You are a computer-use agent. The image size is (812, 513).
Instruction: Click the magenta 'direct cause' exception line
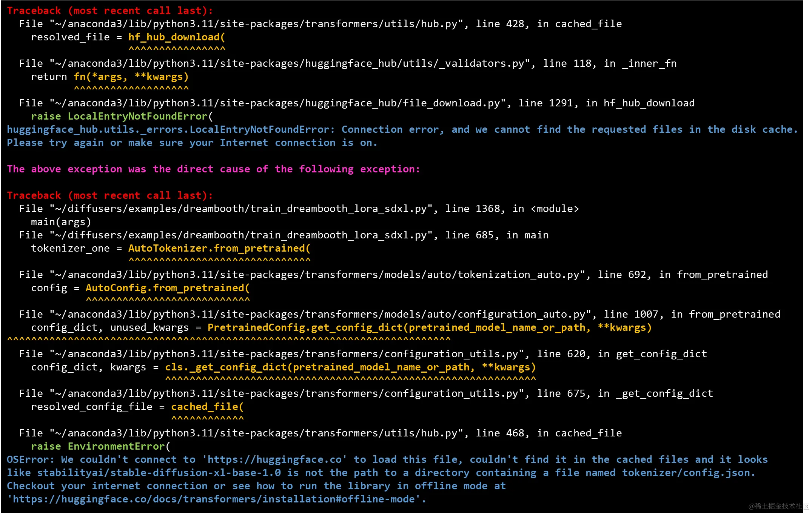(x=213, y=169)
